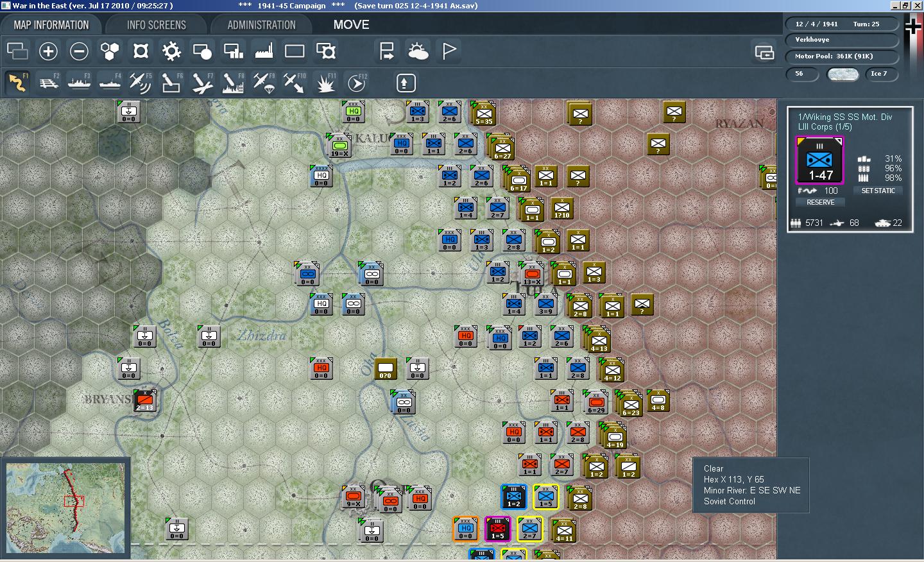Image resolution: width=924 pixels, height=562 pixels.
Task: Select Move mode (F1) icon
Action: (x=17, y=83)
